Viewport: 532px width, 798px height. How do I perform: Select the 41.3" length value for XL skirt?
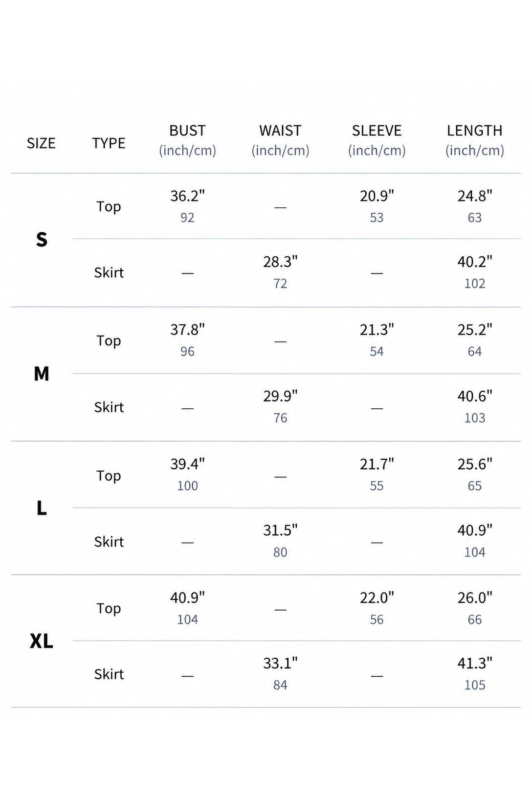point(474,664)
